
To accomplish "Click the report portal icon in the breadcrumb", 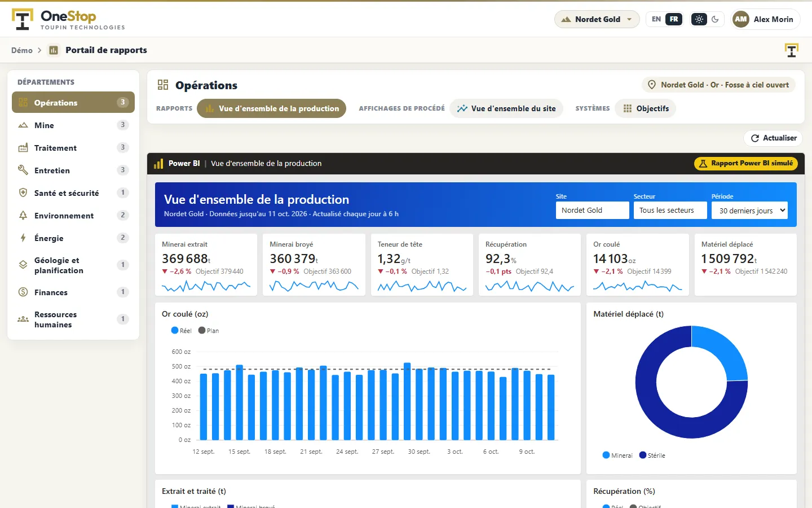I will pos(54,50).
